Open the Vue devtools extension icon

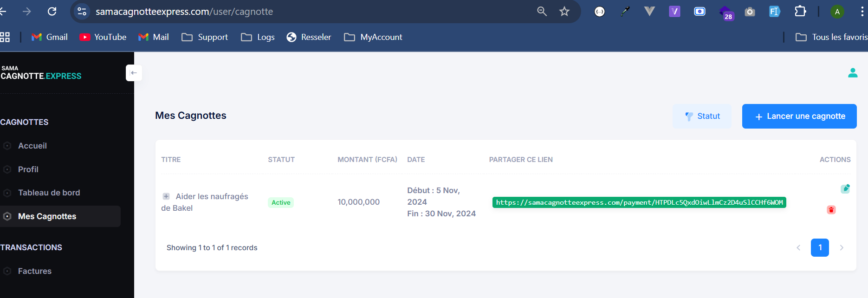(649, 11)
